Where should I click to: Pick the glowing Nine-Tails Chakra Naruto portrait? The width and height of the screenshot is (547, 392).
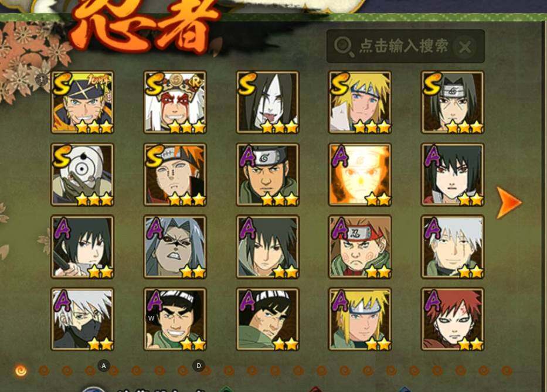coord(360,175)
